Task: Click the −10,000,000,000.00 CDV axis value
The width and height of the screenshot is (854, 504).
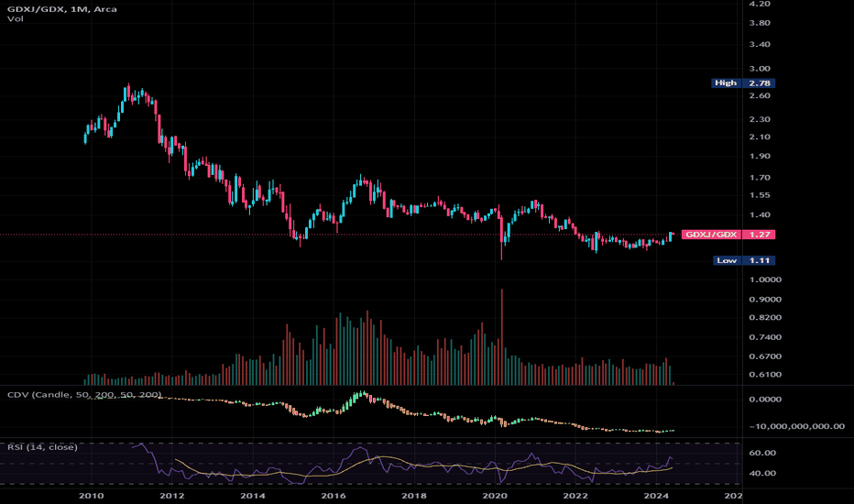Action: coord(797,427)
